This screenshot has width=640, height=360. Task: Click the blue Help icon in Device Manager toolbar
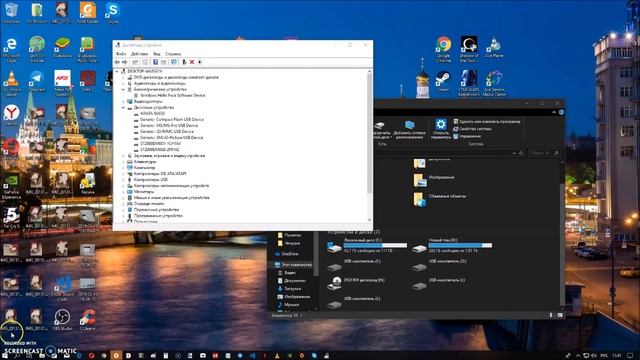tap(156, 62)
